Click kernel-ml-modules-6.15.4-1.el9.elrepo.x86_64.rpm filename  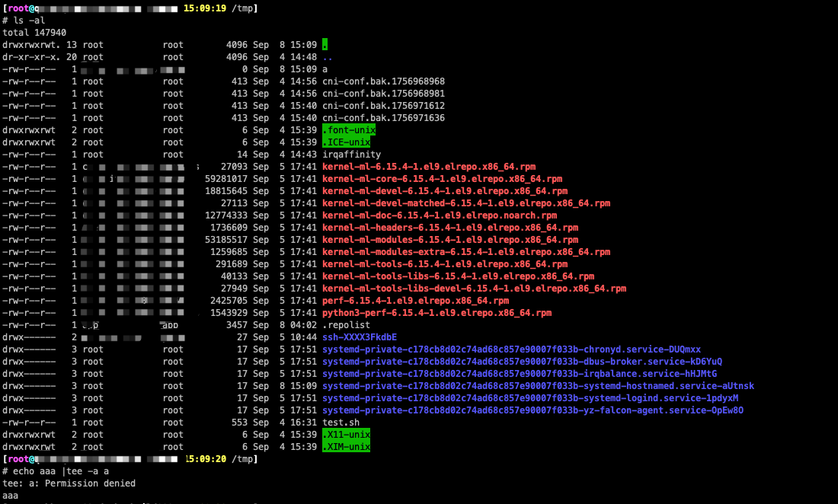450,241
